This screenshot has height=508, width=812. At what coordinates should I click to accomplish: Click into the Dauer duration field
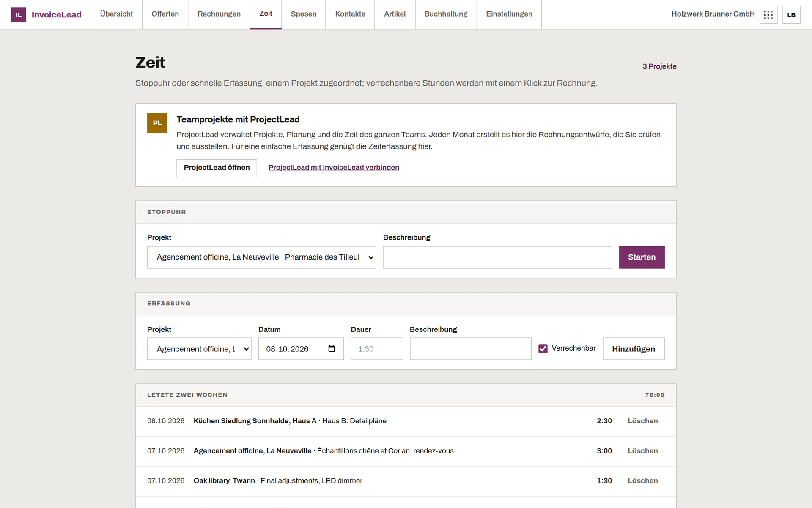377,349
